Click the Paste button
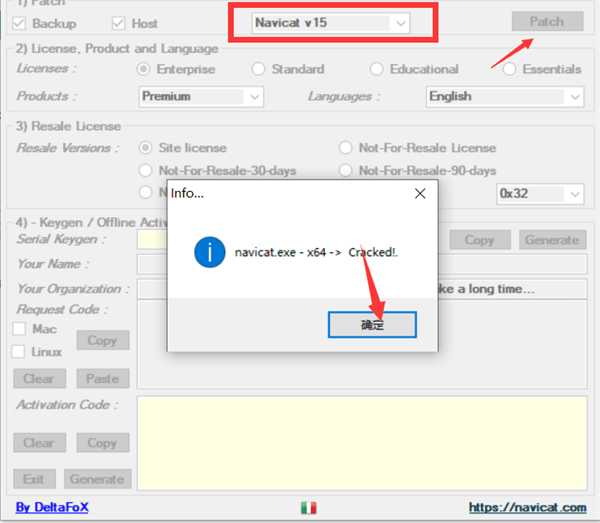The image size is (600, 523). pos(103,378)
